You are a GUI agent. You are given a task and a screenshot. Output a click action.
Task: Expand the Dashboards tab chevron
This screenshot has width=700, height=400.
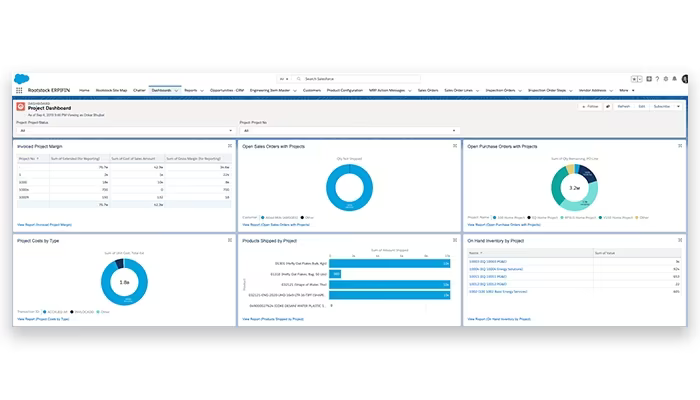tap(176, 91)
